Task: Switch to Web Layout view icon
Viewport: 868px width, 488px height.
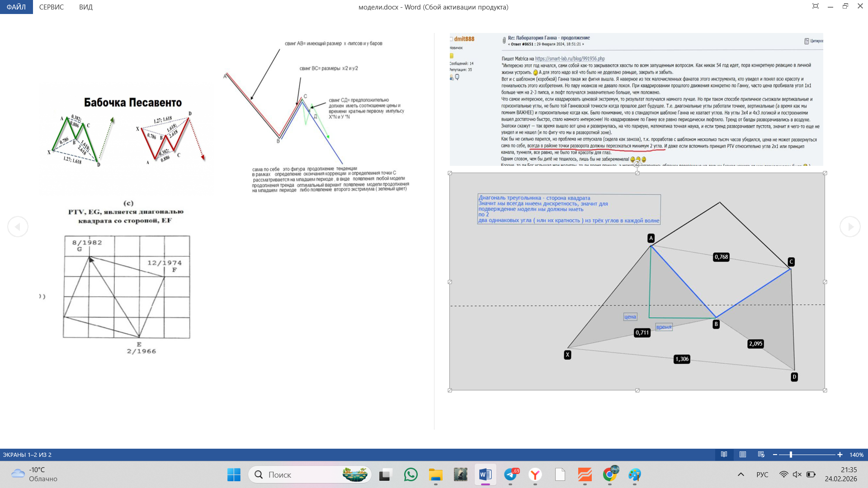Action: tap(761, 455)
